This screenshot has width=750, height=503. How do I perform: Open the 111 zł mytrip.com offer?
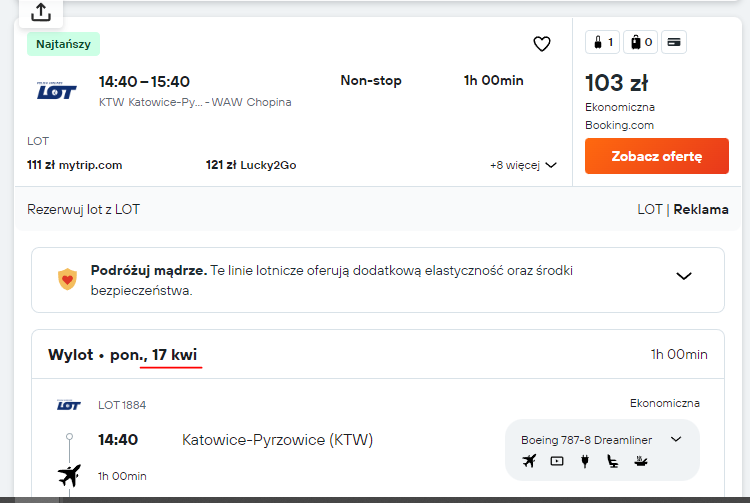(75, 165)
